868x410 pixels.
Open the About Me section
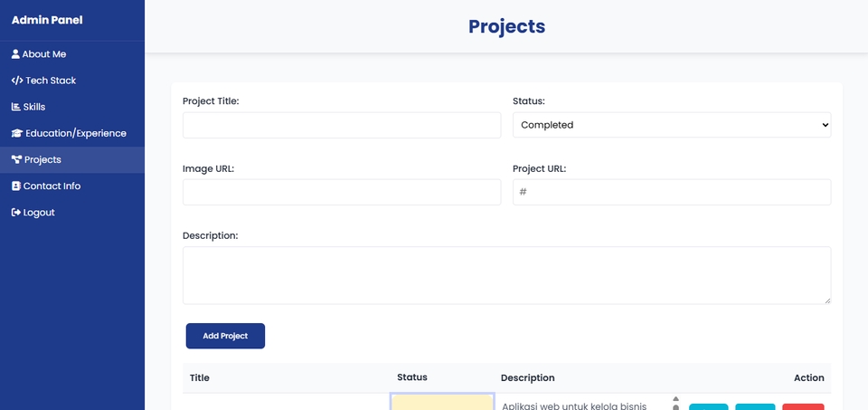click(x=72, y=54)
